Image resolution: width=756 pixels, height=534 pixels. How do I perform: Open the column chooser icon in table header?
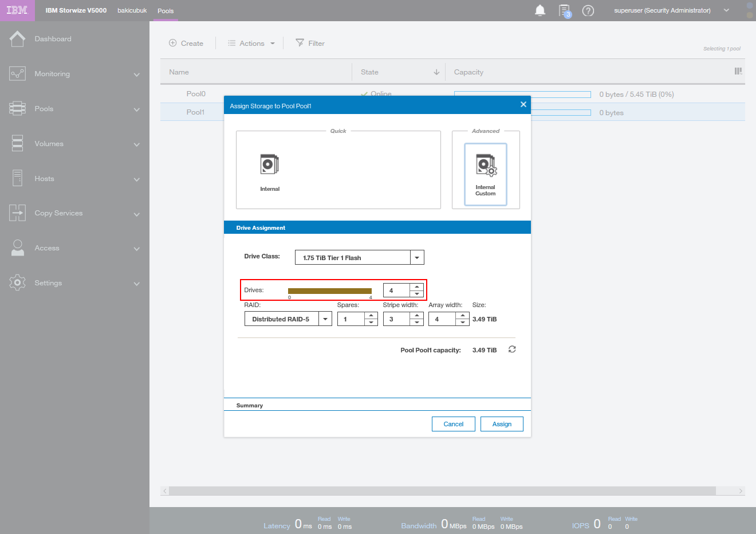pos(738,71)
